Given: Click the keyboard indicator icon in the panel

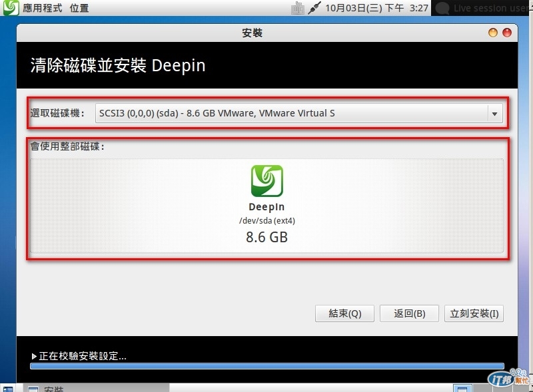Looking at the screenshot, I should pos(297,8).
